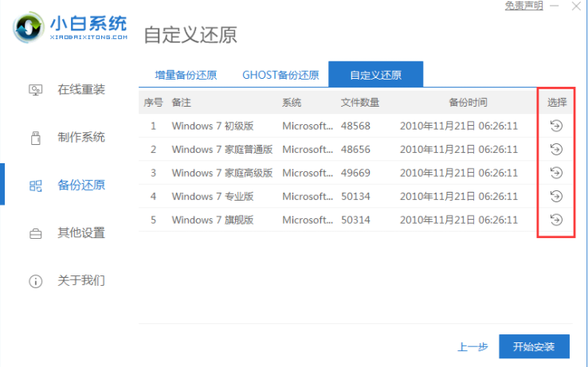
Task: Click Microsoft... cell in the 专业版 row
Action: coord(308,197)
